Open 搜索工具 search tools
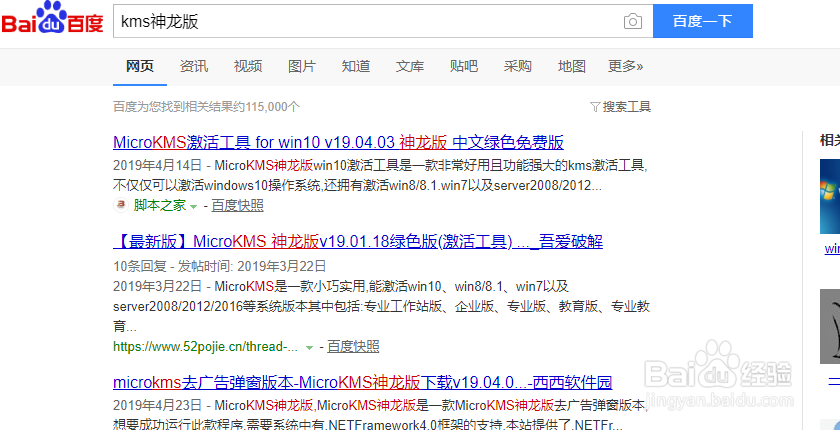Viewport: 840px width, 430px height. click(x=627, y=107)
